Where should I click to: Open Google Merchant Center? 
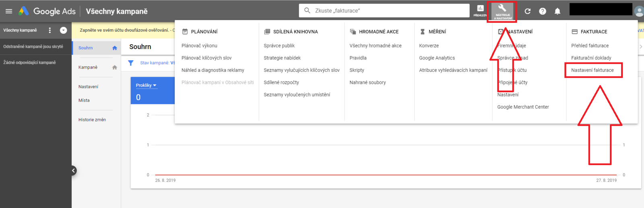point(523,107)
